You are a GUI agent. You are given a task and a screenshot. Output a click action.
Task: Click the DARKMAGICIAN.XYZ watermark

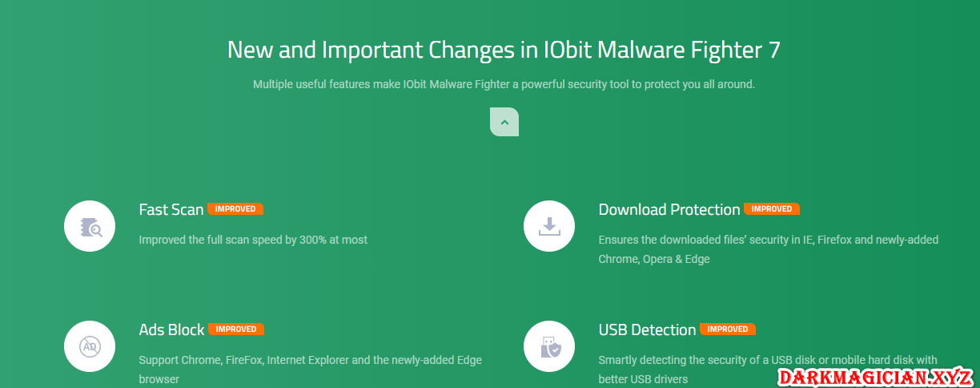pos(874,377)
